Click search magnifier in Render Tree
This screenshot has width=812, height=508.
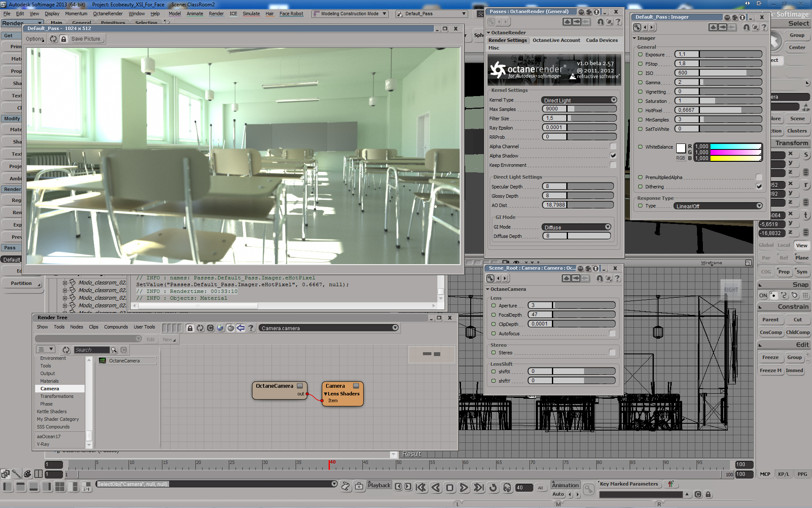(114, 350)
